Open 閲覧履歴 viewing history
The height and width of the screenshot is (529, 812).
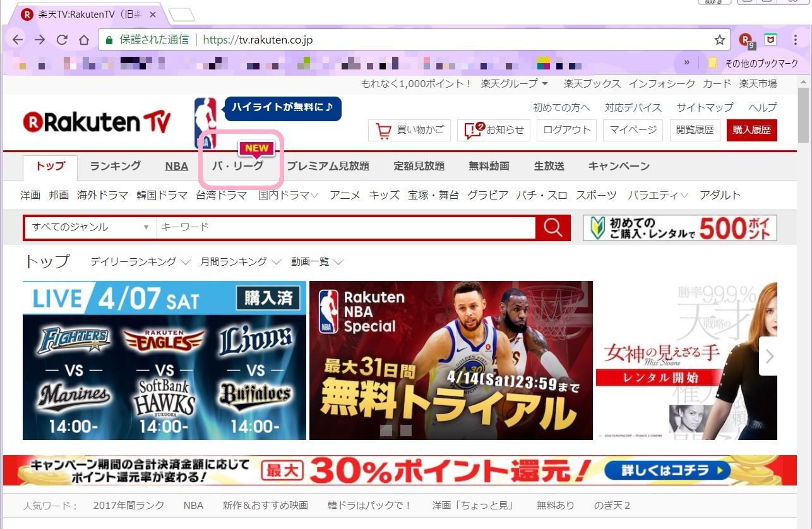tap(695, 130)
